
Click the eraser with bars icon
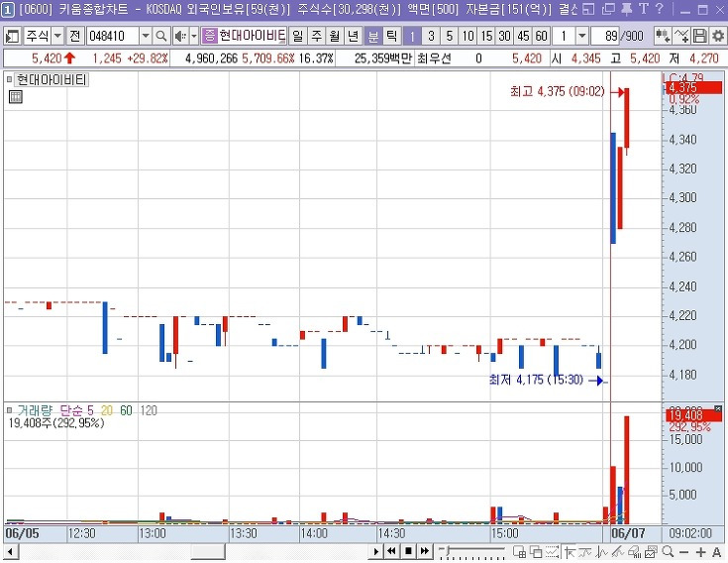tap(634, 552)
